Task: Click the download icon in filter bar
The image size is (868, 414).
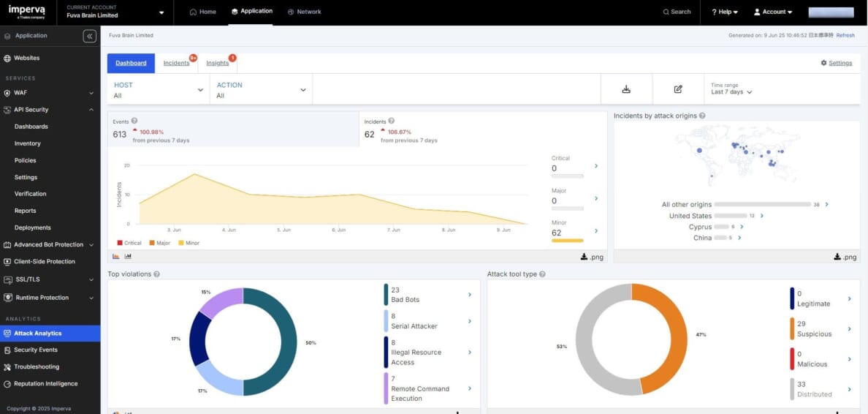Action: point(626,89)
